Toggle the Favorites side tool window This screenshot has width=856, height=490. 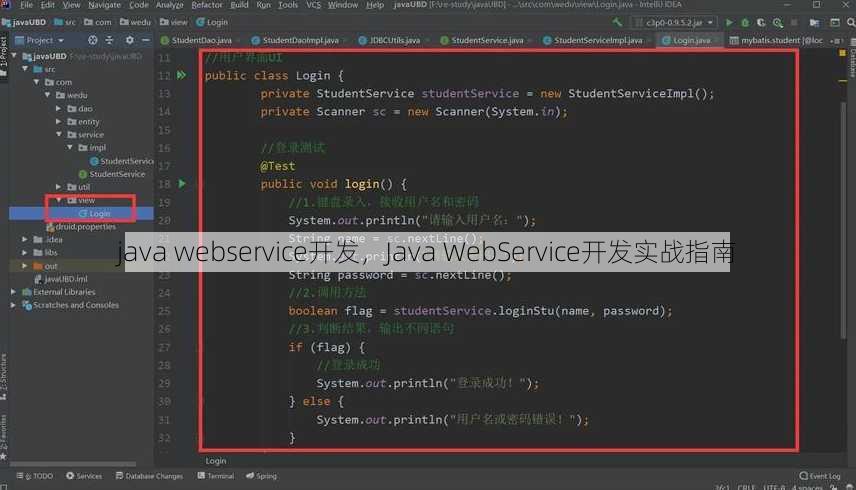(x=3, y=437)
